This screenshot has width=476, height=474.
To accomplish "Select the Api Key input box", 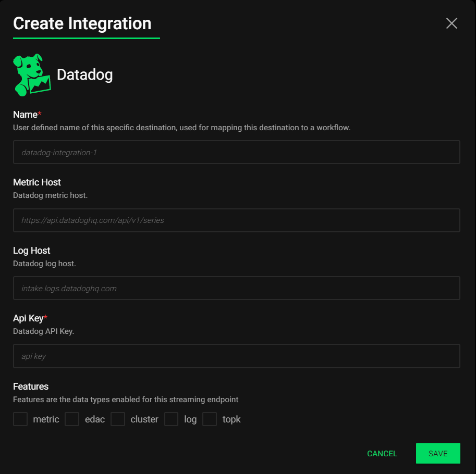I will [x=237, y=356].
